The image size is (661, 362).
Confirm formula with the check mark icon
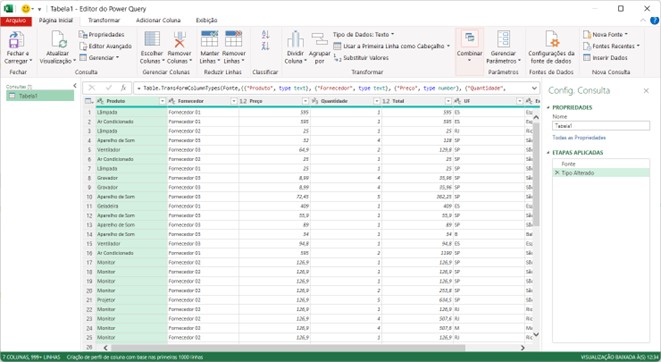(x=109, y=88)
